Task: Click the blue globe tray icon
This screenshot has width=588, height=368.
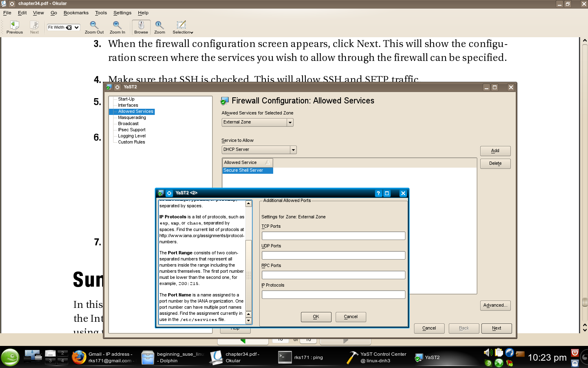Action: tap(509, 352)
